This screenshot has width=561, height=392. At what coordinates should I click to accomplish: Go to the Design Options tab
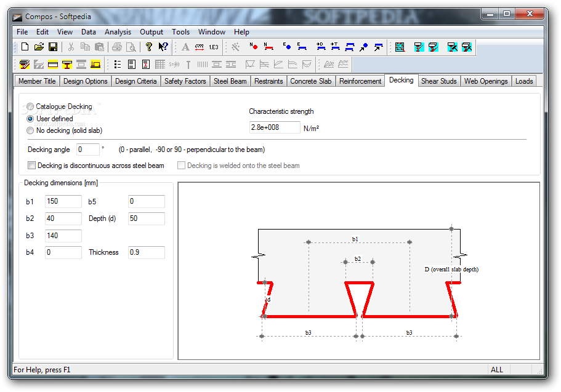(85, 81)
